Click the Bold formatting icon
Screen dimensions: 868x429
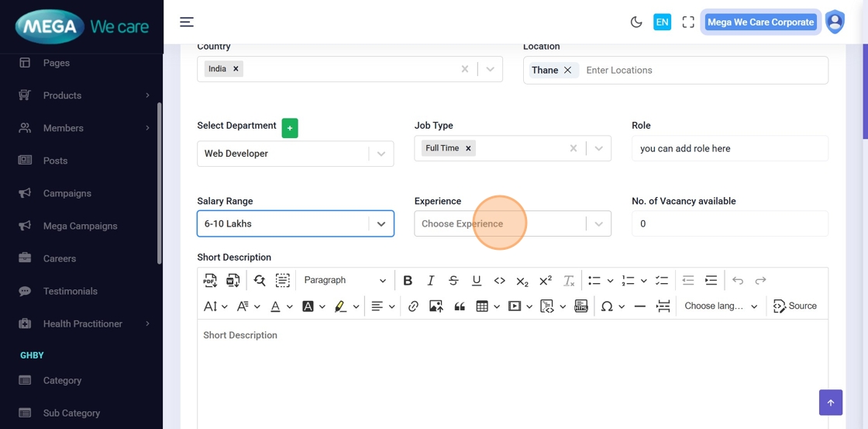tap(408, 281)
